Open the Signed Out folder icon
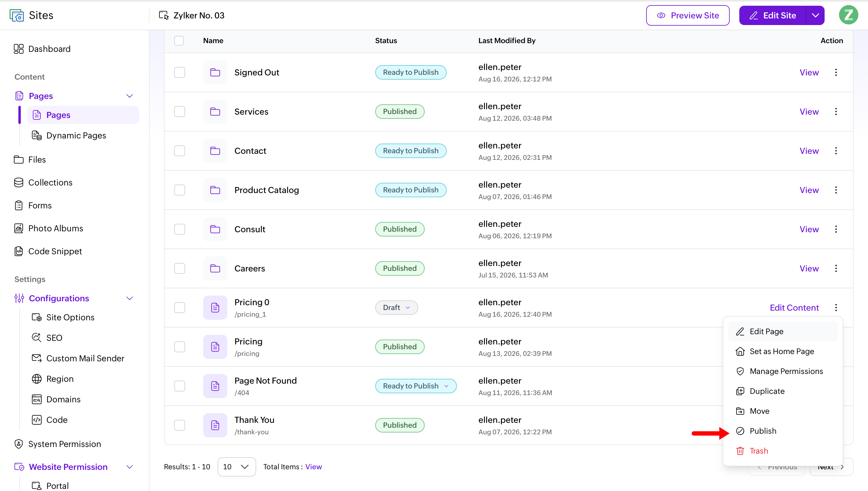Screen dimensions: 868x491 tap(215, 72)
